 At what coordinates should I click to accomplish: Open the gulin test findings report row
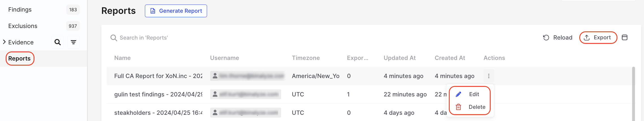point(158,94)
